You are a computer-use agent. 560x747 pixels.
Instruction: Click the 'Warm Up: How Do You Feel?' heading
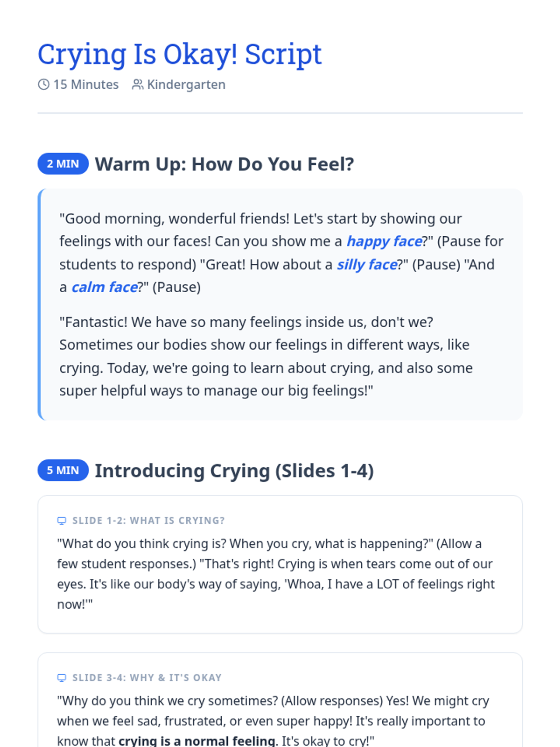tap(224, 164)
